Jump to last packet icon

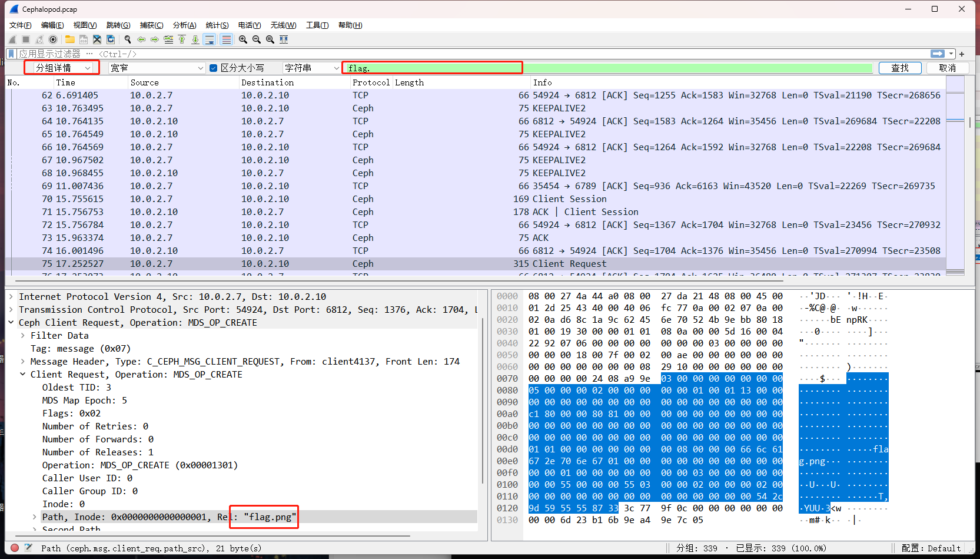[195, 39]
